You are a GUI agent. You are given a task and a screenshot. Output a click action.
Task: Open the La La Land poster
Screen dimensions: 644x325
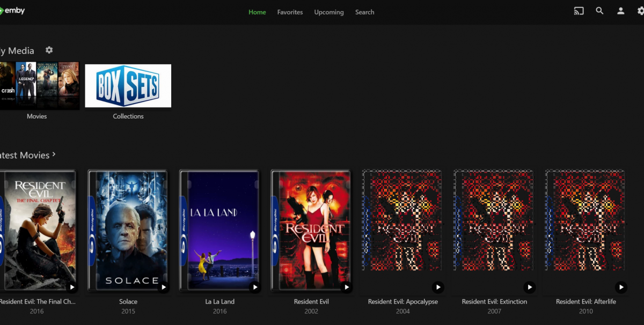[x=219, y=231]
